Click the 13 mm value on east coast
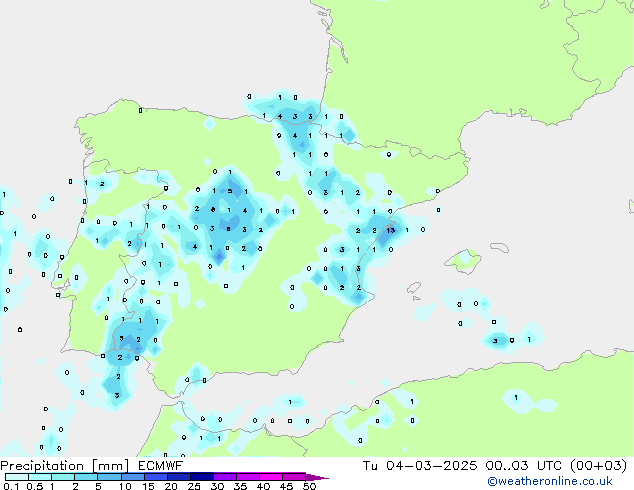Screen dimensions: 634x490 (392, 231)
